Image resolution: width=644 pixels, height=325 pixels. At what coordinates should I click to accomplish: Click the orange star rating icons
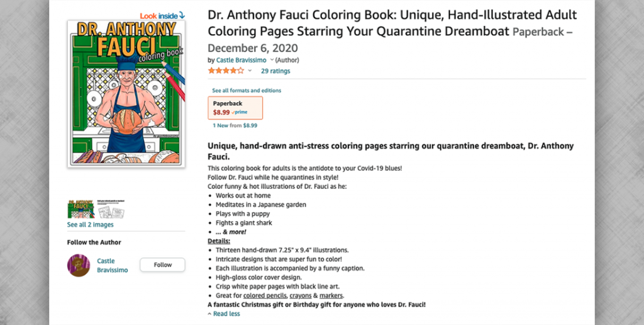point(226,71)
